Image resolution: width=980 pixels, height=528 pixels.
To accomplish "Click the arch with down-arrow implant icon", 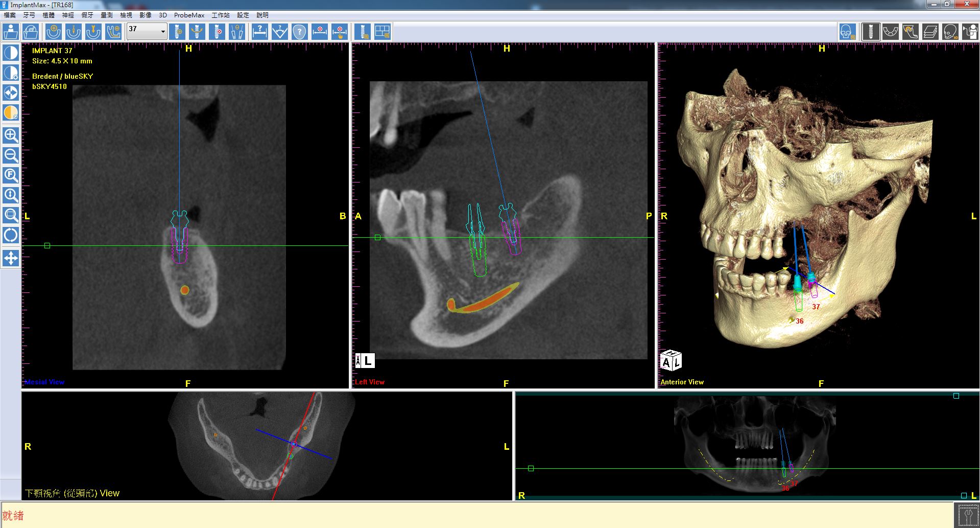I will coord(93,32).
